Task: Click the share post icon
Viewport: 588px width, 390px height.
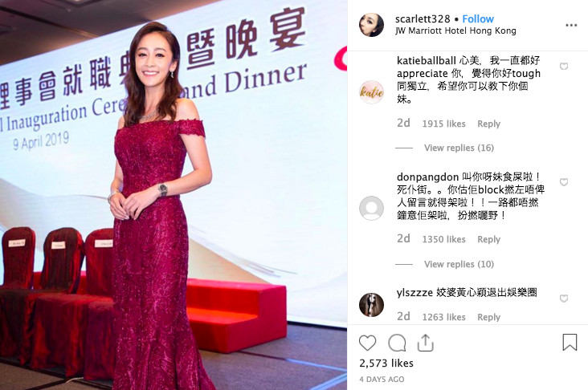Action: pos(425,343)
